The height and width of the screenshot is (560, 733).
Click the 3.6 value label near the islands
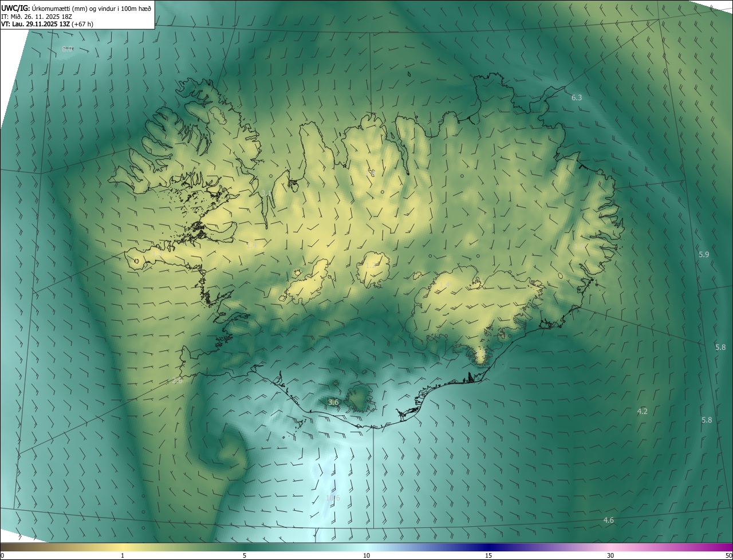tap(334, 403)
